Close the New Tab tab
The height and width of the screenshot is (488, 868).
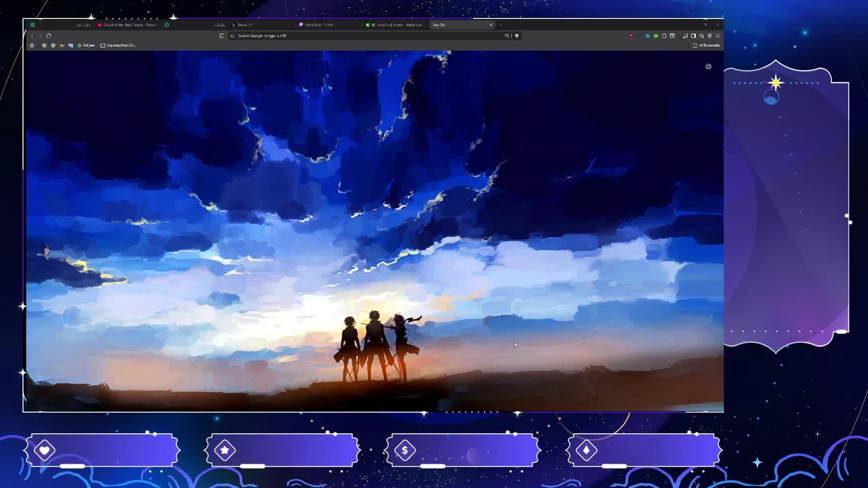[x=491, y=25]
